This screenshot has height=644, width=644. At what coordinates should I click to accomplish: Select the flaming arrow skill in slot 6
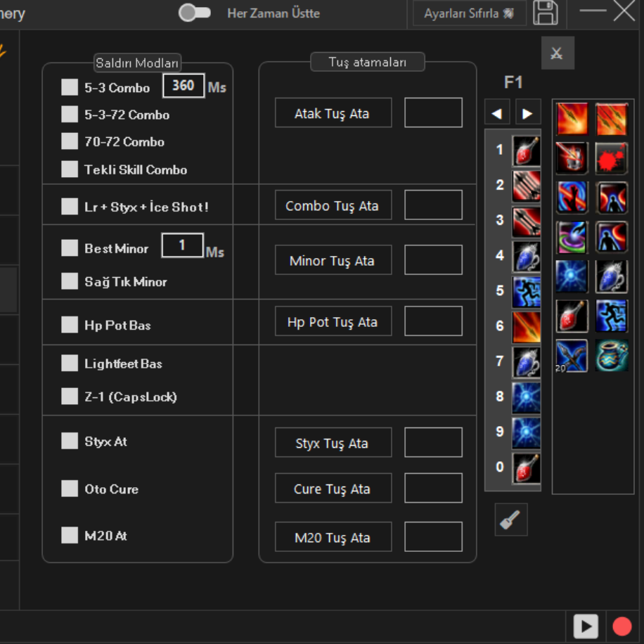[526, 327]
